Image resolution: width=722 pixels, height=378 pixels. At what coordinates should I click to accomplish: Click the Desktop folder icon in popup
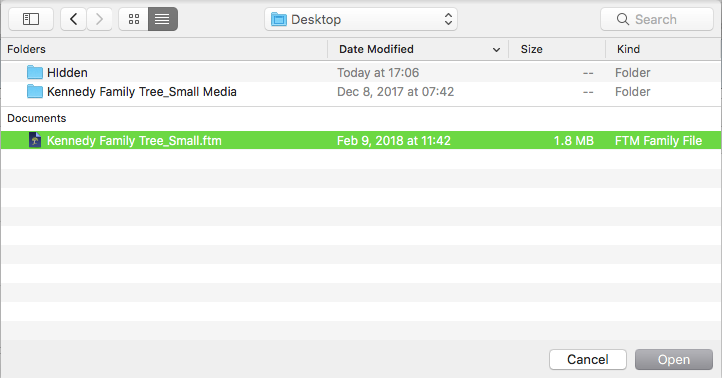click(279, 19)
